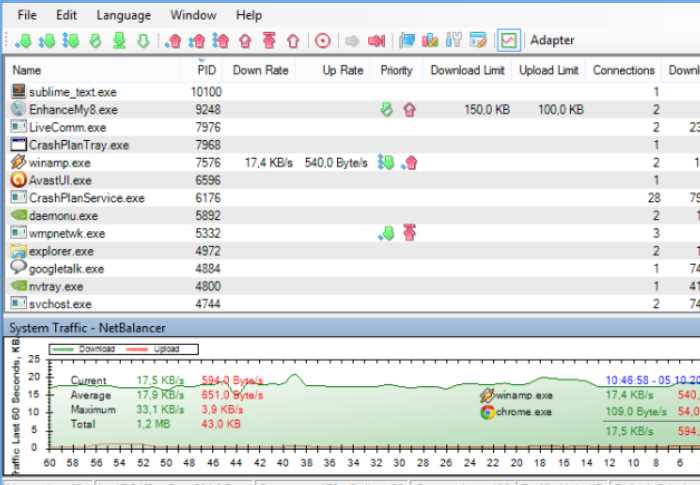Viewport: 700px width, 485px height.
Task: Click the Adapter toolbar label
Action: tap(552, 40)
